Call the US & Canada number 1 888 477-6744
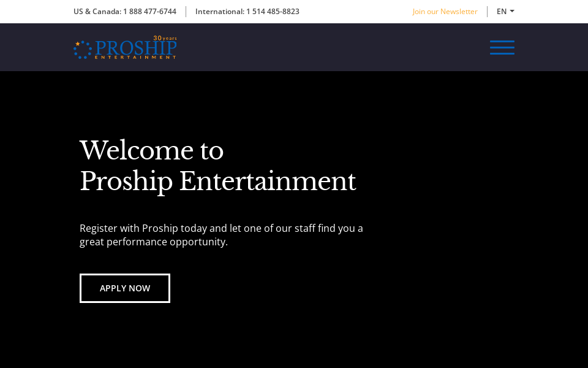Image resolution: width=588 pixels, height=368 pixels. [x=149, y=11]
